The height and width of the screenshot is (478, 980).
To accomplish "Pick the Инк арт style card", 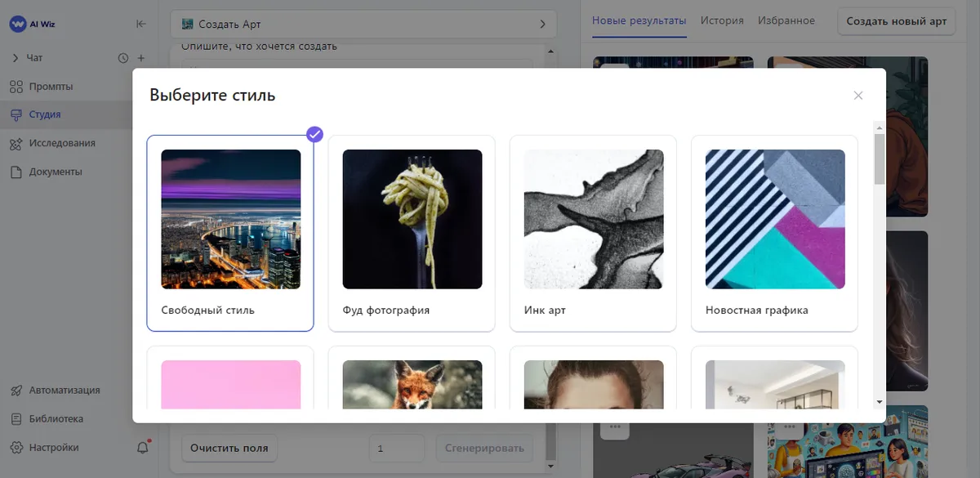I will tap(593, 233).
